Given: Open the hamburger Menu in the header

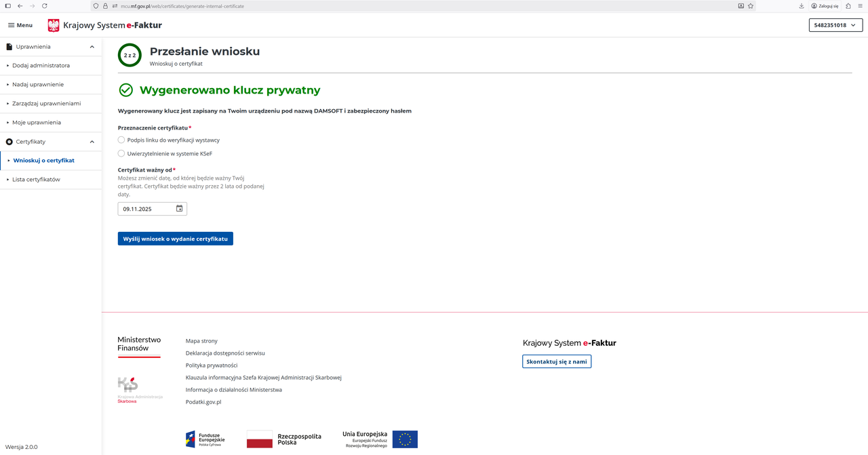Looking at the screenshot, I should point(20,25).
